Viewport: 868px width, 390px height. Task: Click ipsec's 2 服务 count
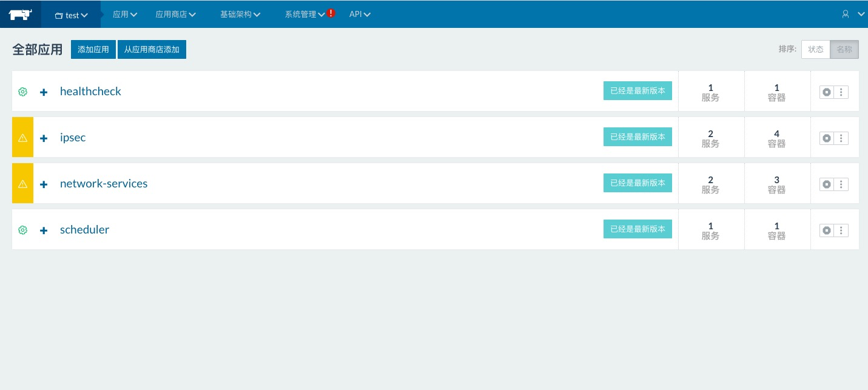click(711, 138)
